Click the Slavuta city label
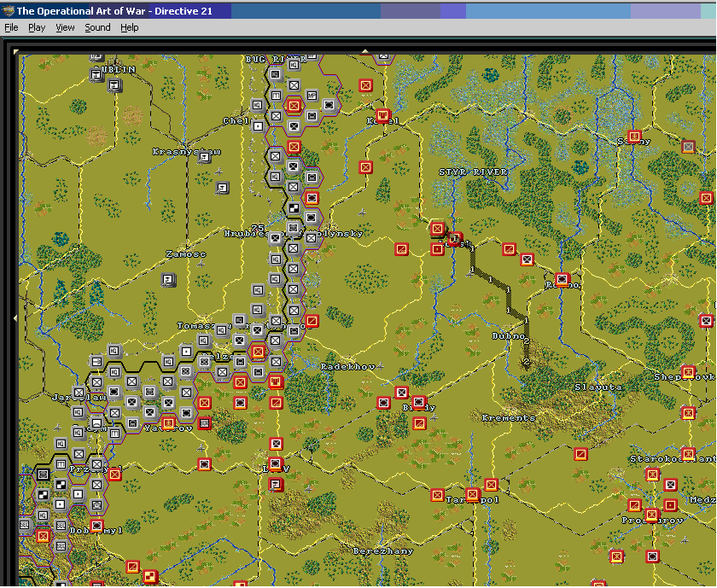This screenshot has height=588, width=717. [x=598, y=387]
